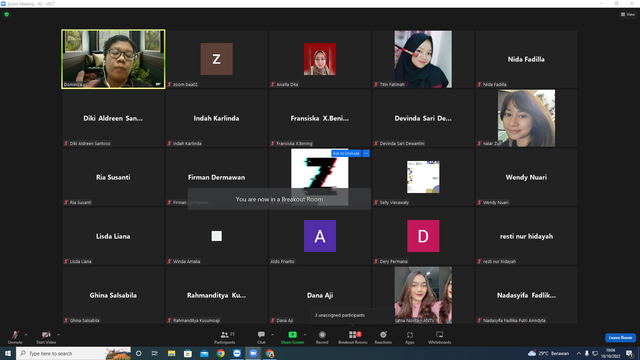Image resolution: width=640 pixels, height=360 pixels.
Task: Open File Explorer from the taskbar
Action: pyautogui.click(x=171, y=353)
